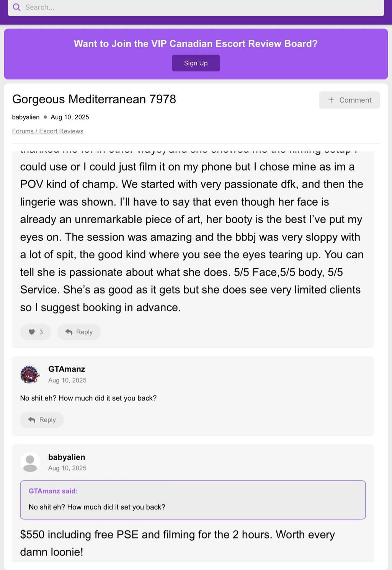The height and width of the screenshot is (570, 392).
Task: Open GTAmanz's Raptors avatar
Action: [30, 374]
